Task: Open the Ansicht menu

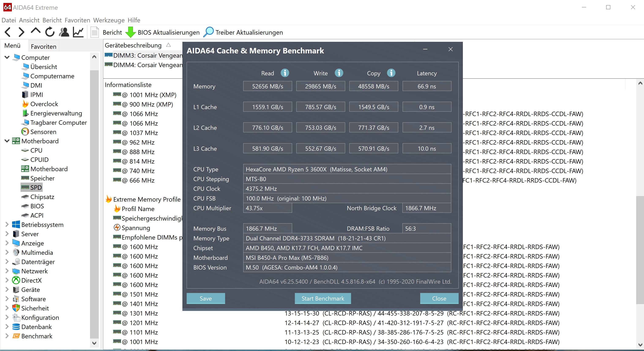Action: (29, 20)
